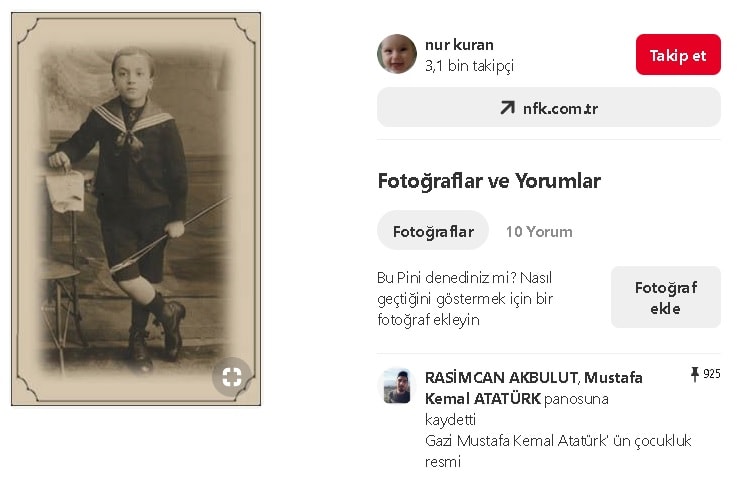The width and height of the screenshot is (737, 485).
Task: Click the Fotoğraf ekle button
Action: tap(666, 297)
